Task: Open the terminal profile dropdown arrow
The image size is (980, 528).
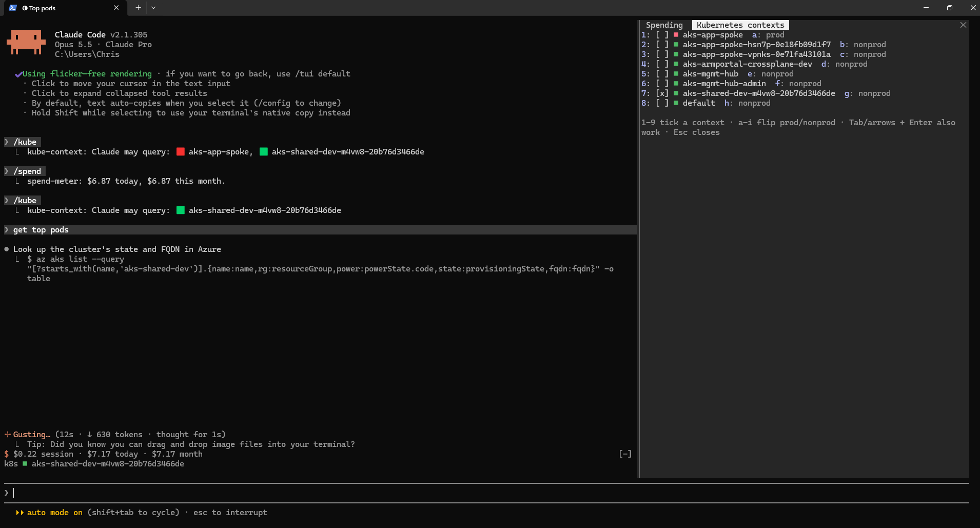Action: (x=153, y=8)
